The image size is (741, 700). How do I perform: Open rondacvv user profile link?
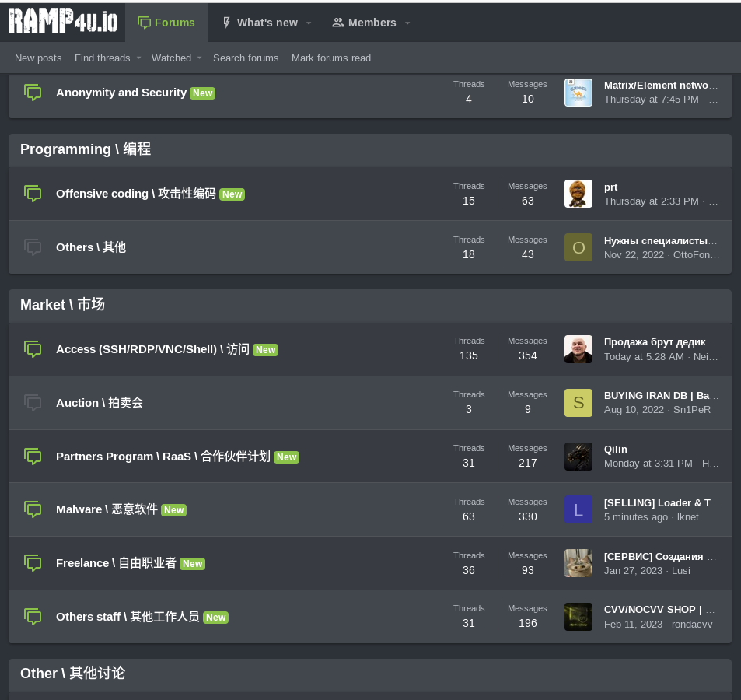(x=692, y=625)
